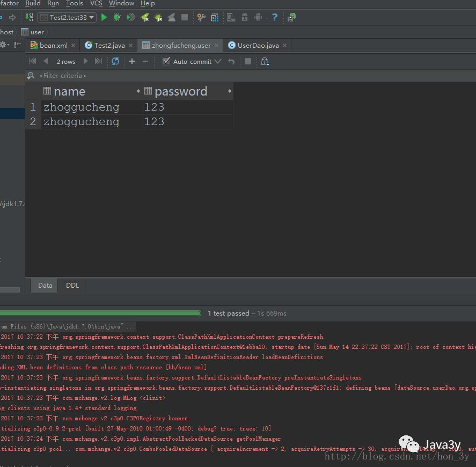Switch to the DDL tab

pyautogui.click(x=72, y=286)
